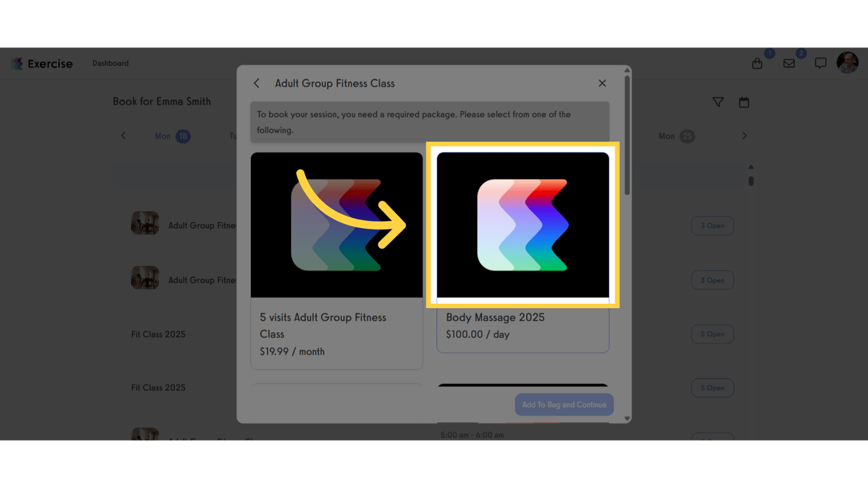The image size is (868, 488).
Task: Open the schedule filter funnel icon
Action: pyautogui.click(x=718, y=102)
